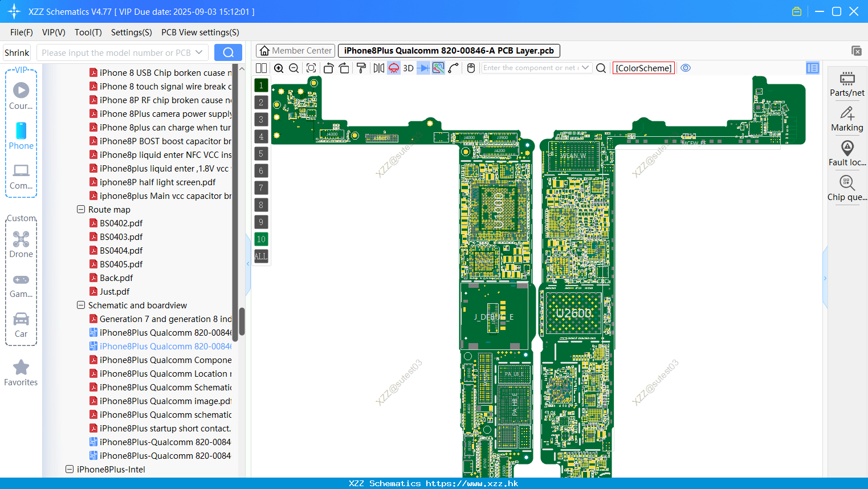Show PCB layer 1
This screenshot has height=489, width=868.
click(x=261, y=85)
